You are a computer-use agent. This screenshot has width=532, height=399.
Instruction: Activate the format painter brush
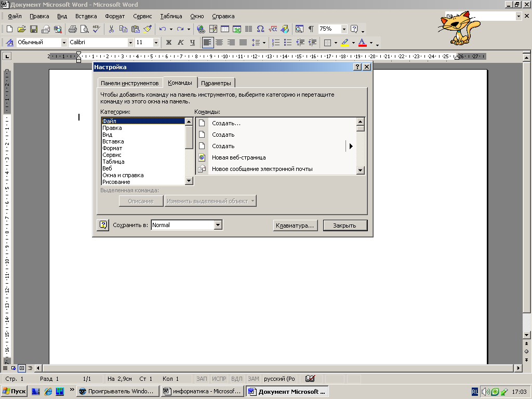click(x=148, y=29)
